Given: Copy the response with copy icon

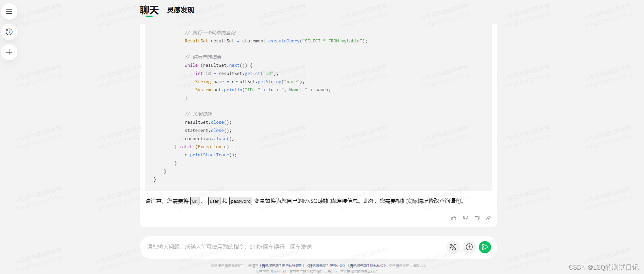Looking at the screenshot, I should point(477,218).
